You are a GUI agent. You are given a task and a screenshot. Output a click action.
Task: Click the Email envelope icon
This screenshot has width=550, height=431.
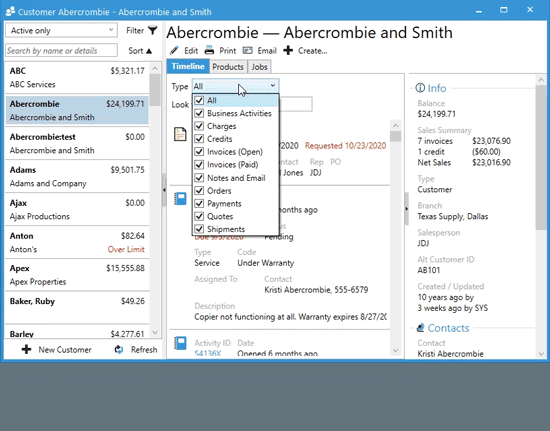pos(248,50)
